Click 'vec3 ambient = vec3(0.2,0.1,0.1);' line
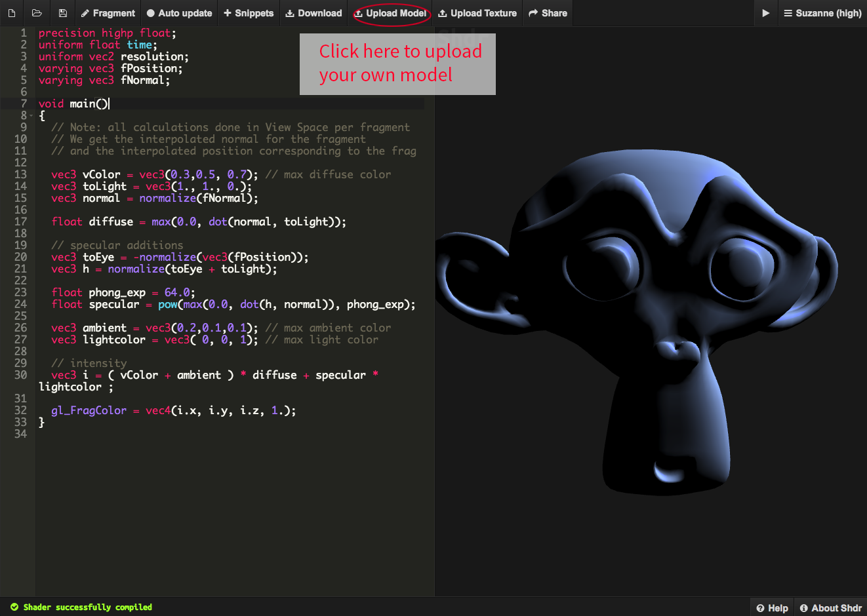This screenshot has height=616, width=867. [155, 328]
